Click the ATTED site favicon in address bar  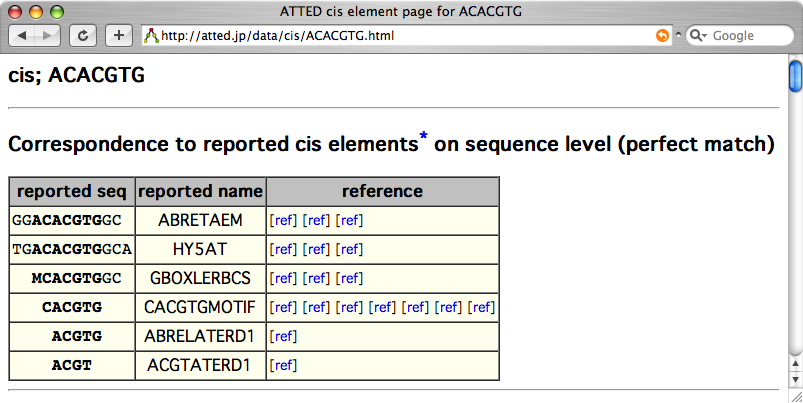coord(151,35)
